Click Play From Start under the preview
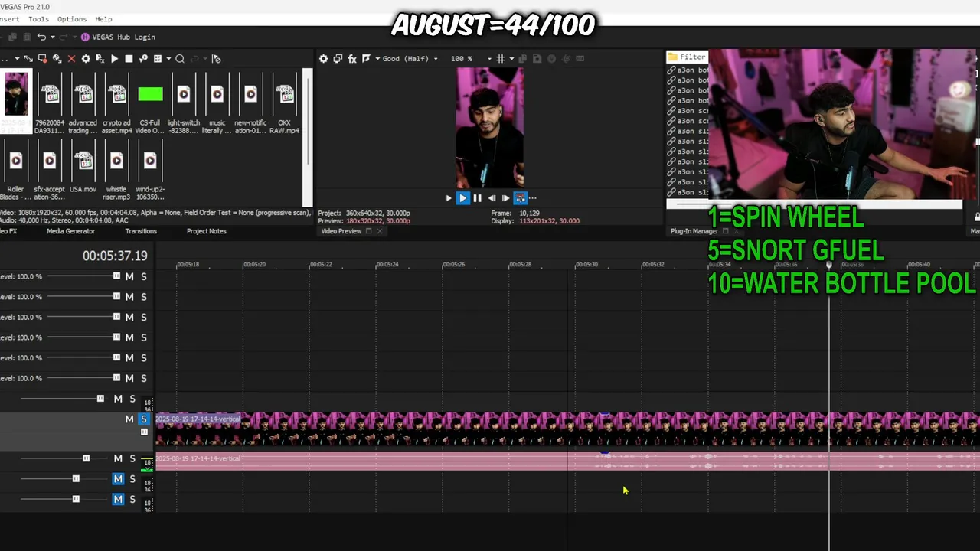980x551 pixels. 448,197
